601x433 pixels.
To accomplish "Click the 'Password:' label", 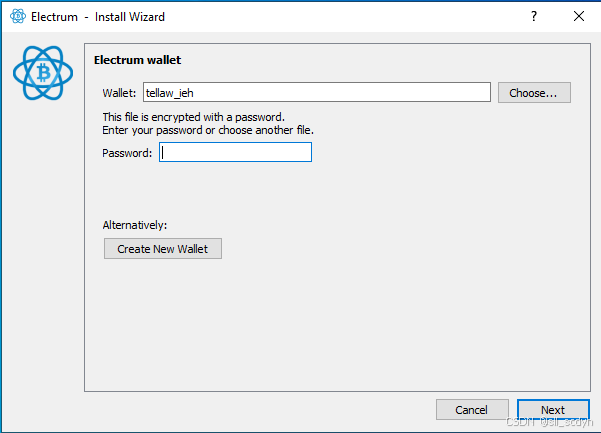I will [x=127, y=153].
